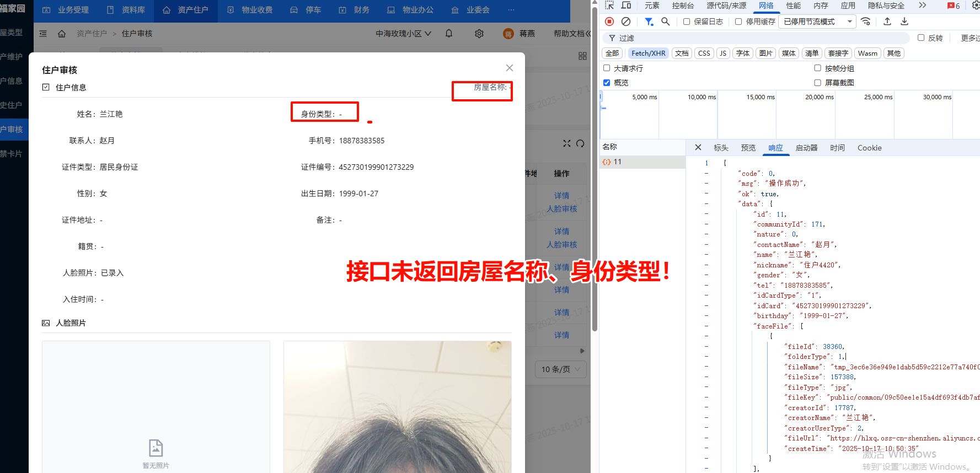The image size is (980, 473).
Task: Enable the 停用缓存 checkbox
Action: point(738,21)
